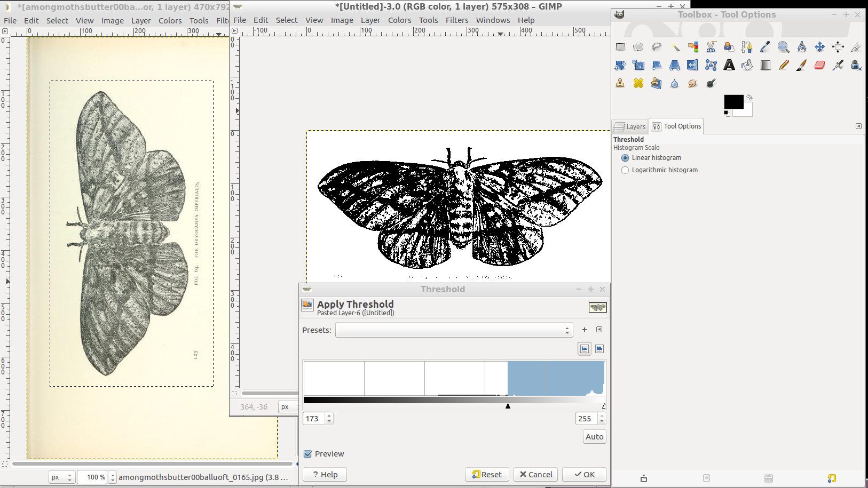The height and width of the screenshot is (488, 868).
Task: Select the Rectangle Select tool
Action: point(620,47)
